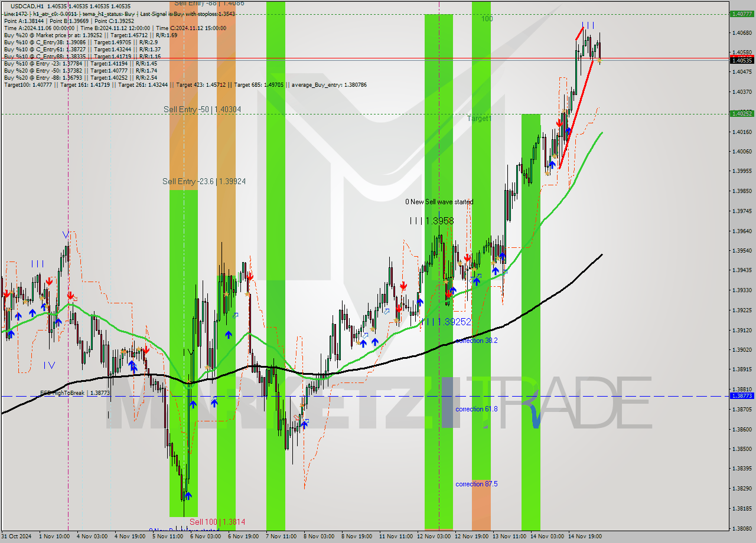Click the line starting 'Line:1472'
The image size is (756, 543).
tap(119, 14)
